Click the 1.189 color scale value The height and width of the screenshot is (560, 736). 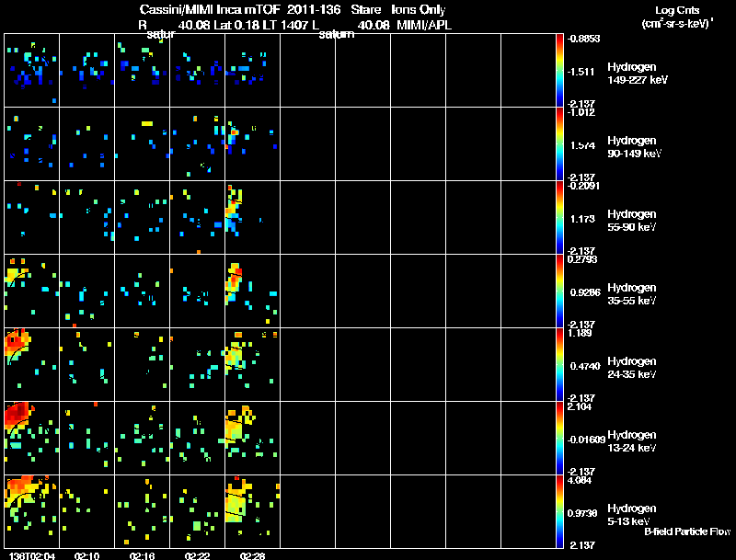(580, 333)
